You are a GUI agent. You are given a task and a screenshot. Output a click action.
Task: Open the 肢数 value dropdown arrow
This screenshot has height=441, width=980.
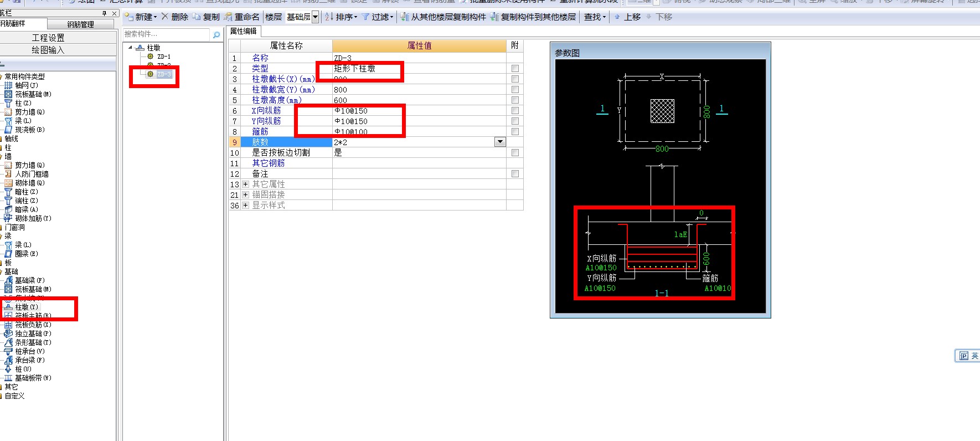pyautogui.click(x=500, y=142)
